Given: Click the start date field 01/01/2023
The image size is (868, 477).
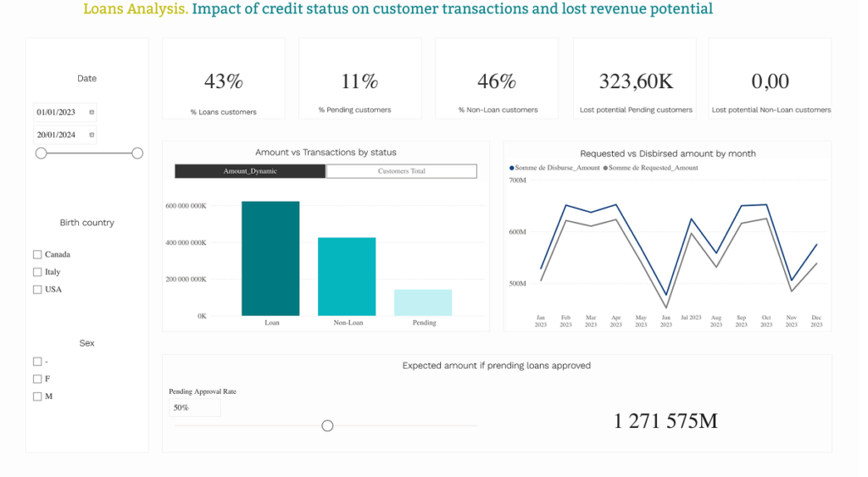Looking at the screenshot, I should pyautogui.click(x=64, y=113).
